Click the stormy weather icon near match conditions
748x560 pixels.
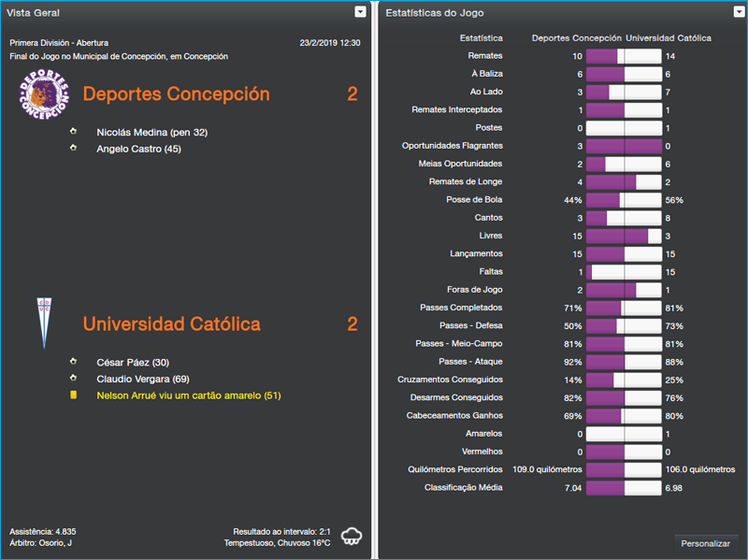(x=352, y=535)
